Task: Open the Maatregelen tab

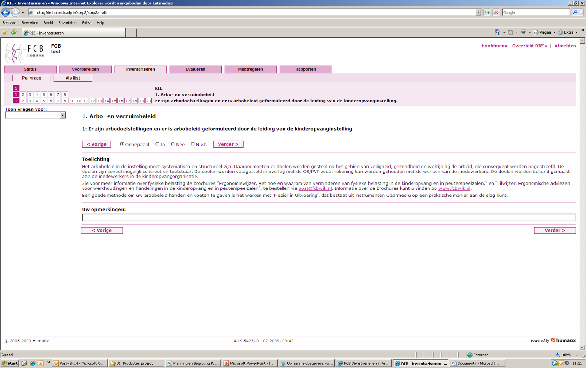Action: point(250,69)
